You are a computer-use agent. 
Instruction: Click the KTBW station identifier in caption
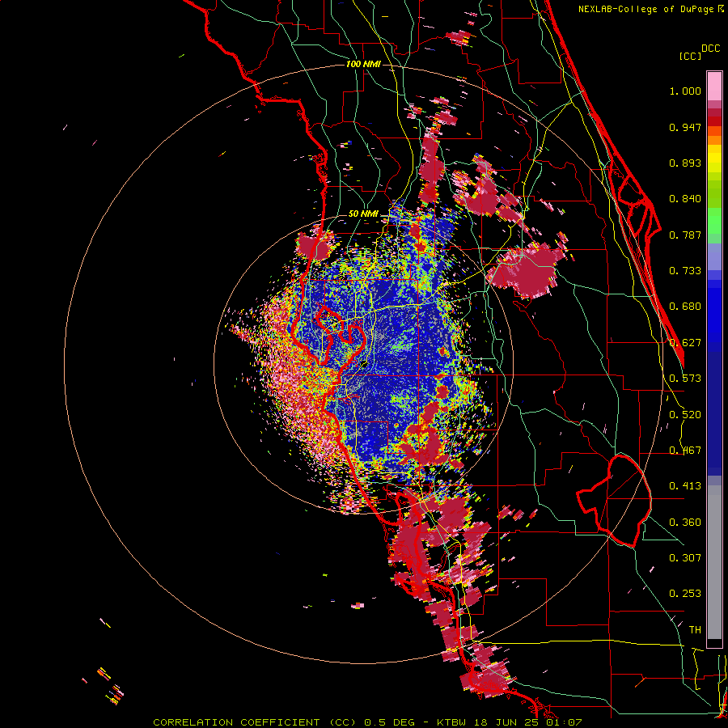click(x=452, y=722)
